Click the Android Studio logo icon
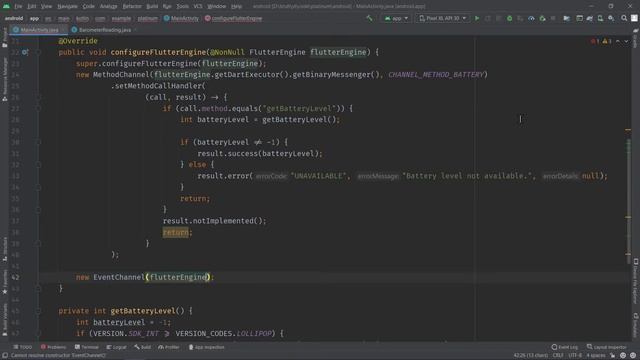Image resolution: width=640 pixels, height=360 pixels. (x=7, y=6)
